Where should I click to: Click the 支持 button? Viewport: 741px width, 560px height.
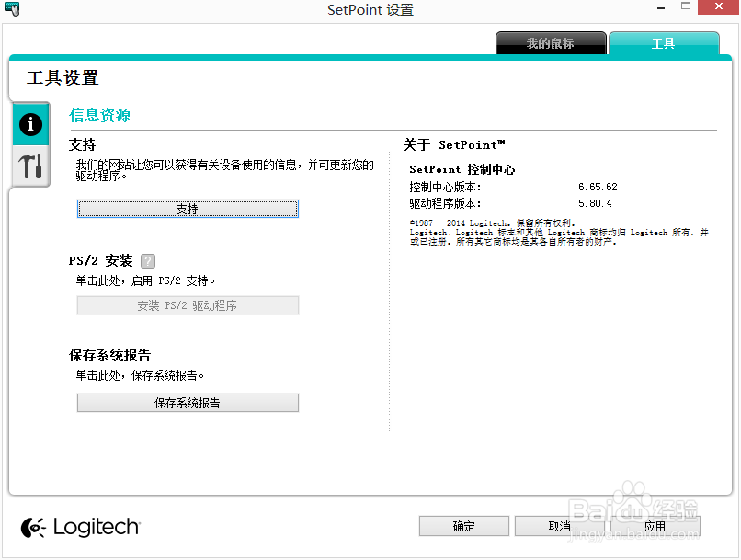pyautogui.click(x=188, y=209)
